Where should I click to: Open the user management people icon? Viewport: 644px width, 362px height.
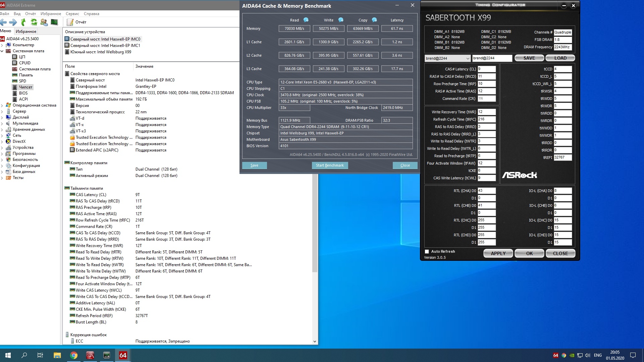(44, 22)
